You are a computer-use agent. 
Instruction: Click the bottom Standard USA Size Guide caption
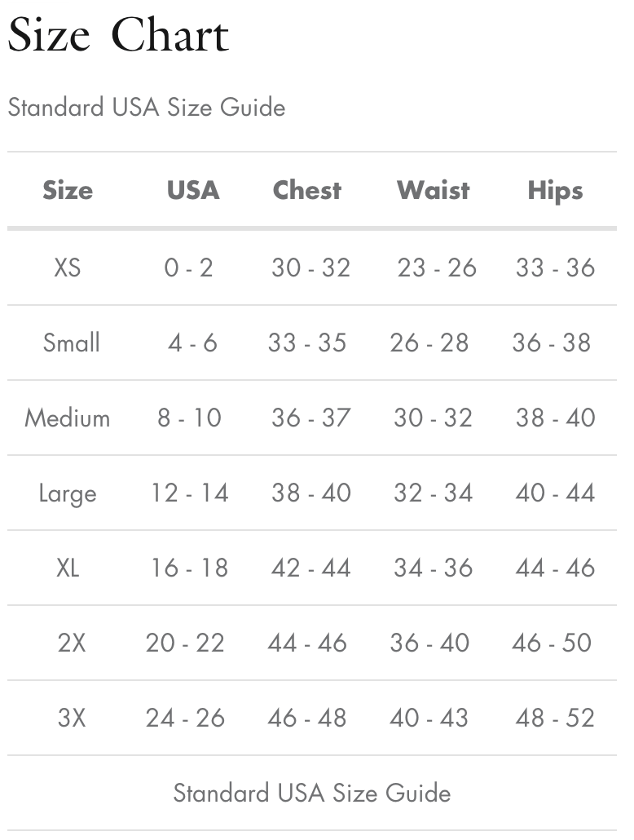[x=312, y=793]
